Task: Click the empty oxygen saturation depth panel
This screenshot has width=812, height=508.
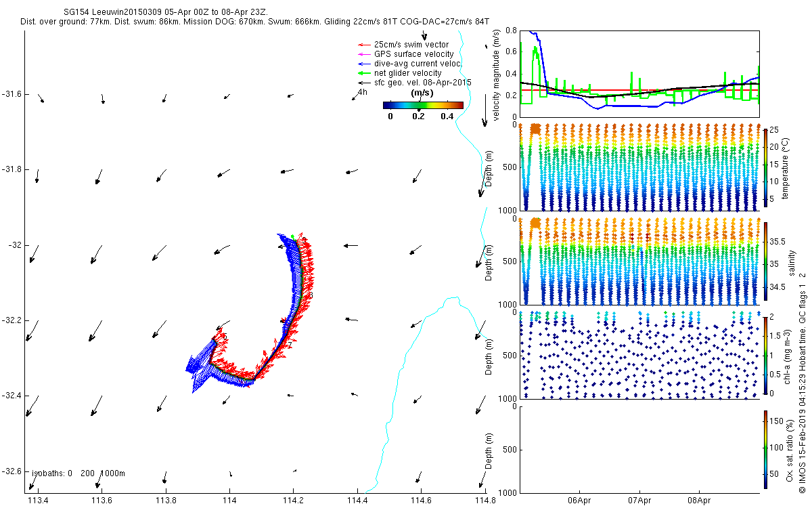Action: pos(639,449)
